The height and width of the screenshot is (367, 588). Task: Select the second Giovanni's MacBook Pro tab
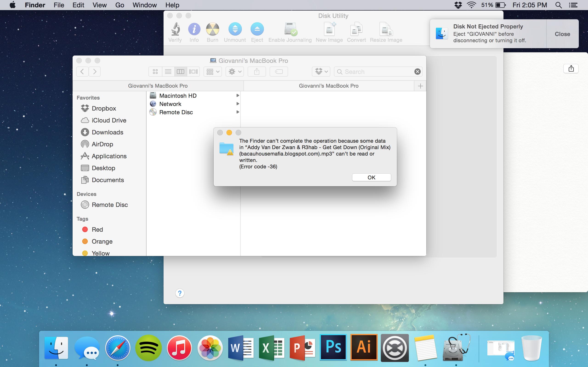(x=328, y=86)
